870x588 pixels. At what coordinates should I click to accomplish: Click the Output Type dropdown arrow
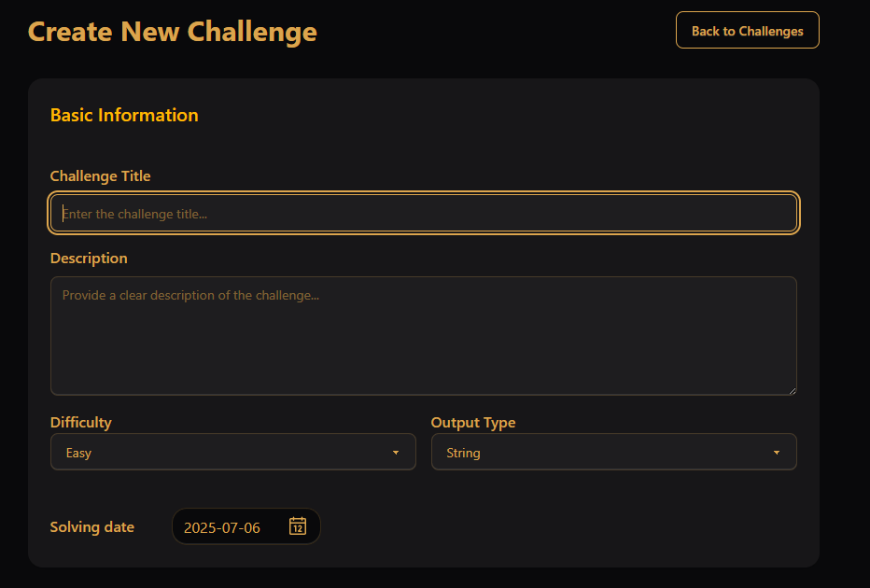point(777,453)
